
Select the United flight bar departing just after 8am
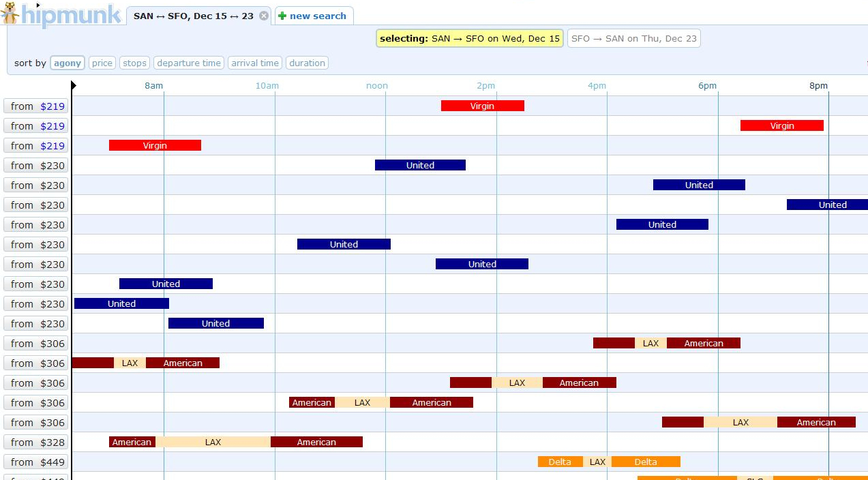point(216,323)
